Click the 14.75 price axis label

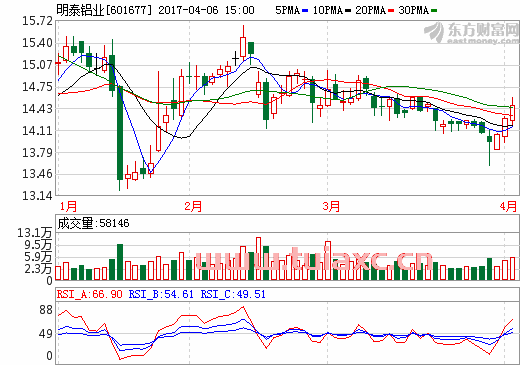(37, 87)
